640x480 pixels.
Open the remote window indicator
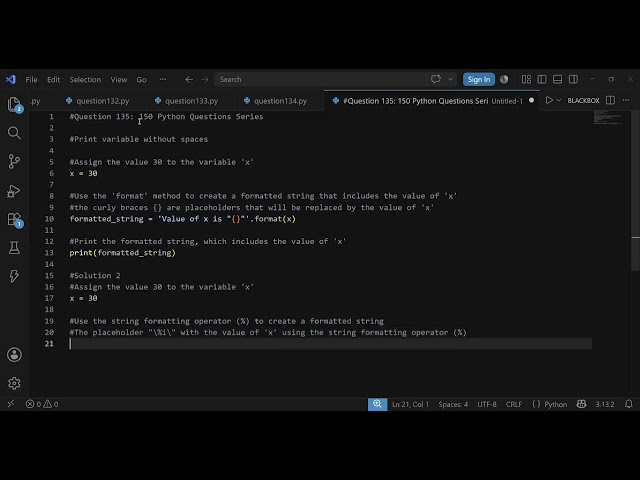coord(11,404)
